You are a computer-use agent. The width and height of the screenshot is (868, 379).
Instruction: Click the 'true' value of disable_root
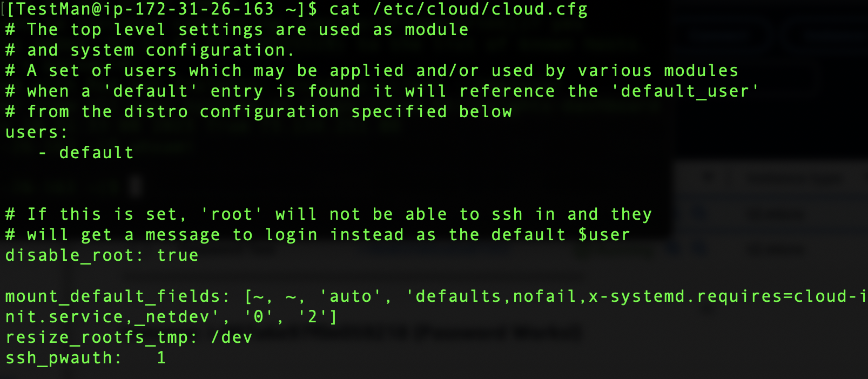178,255
